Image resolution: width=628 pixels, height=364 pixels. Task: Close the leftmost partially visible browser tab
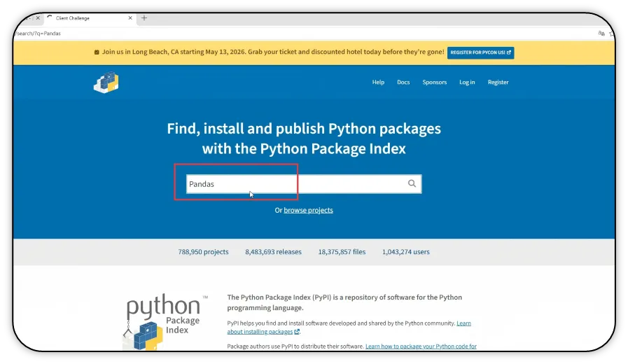click(38, 18)
